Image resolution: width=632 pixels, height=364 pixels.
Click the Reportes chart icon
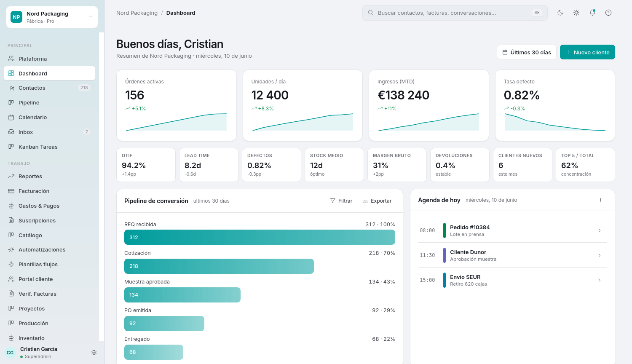(x=11, y=176)
